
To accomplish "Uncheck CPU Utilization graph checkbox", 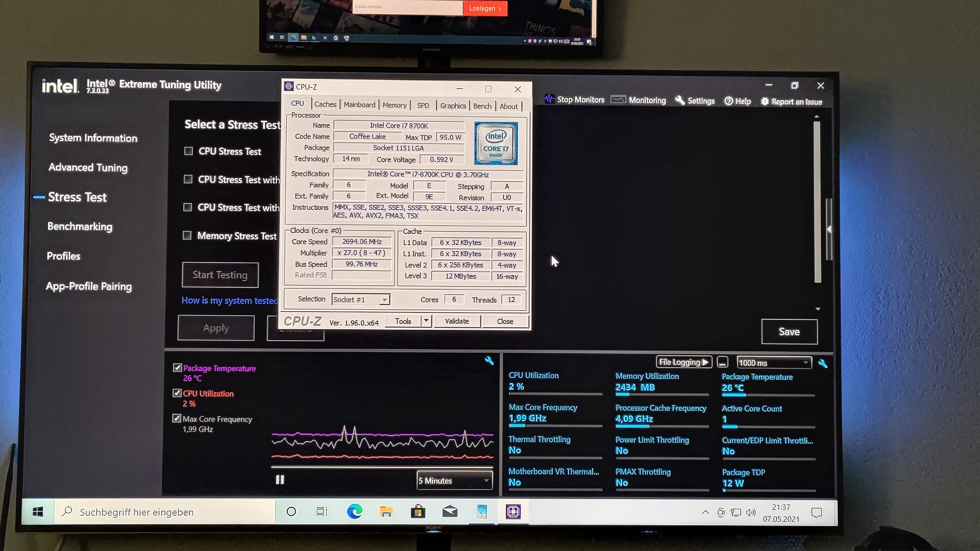I will point(177,393).
